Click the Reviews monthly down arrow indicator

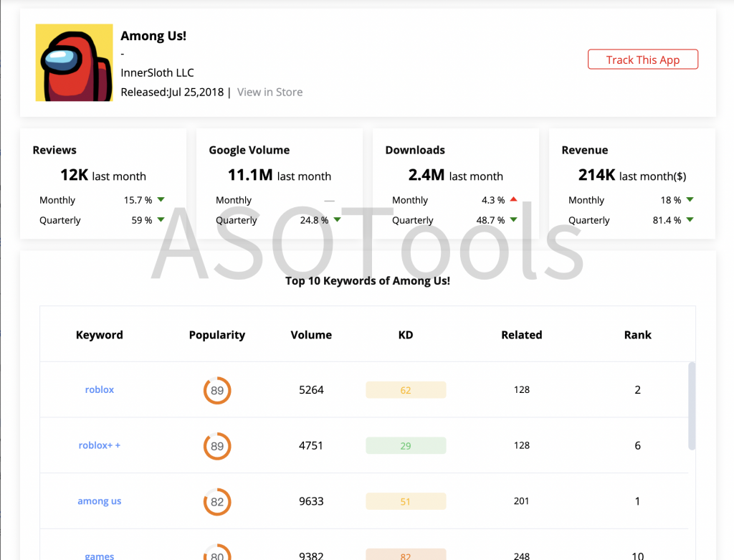[161, 199]
